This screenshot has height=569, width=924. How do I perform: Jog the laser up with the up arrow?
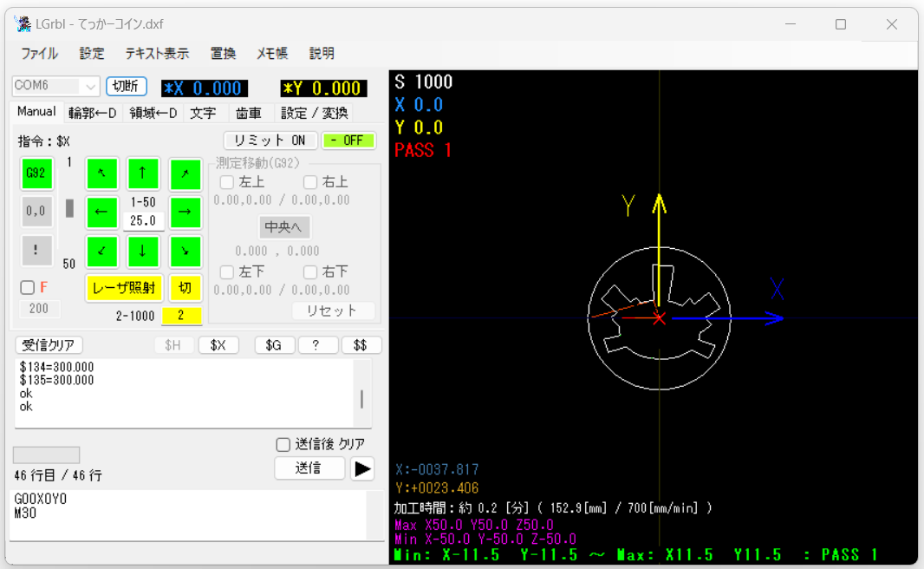(x=143, y=173)
